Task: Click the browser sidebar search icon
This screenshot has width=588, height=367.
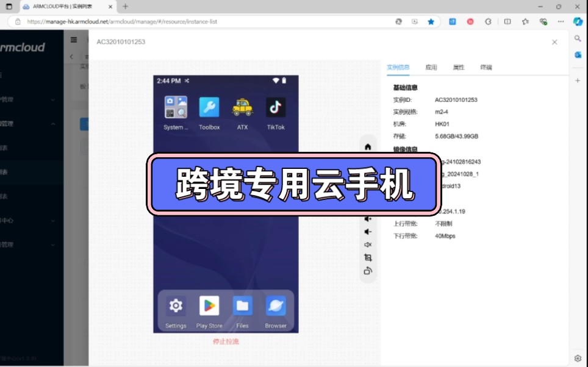Action: tap(578, 38)
